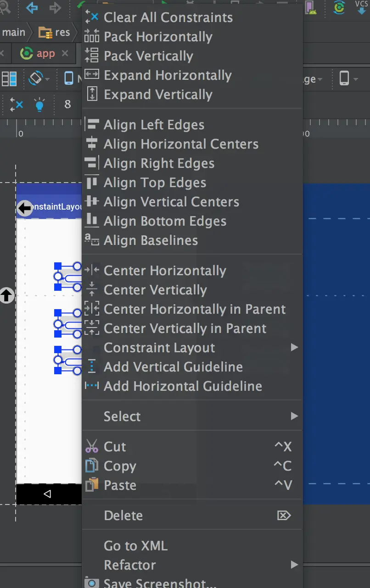
Task: Select Go to XML menu entry
Action: pyautogui.click(x=135, y=546)
